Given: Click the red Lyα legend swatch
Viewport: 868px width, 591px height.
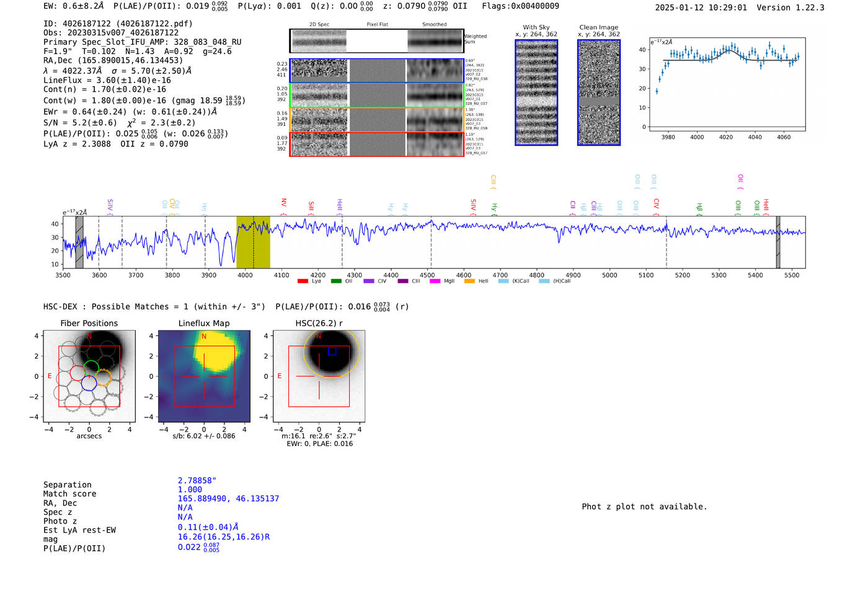Looking at the screenshot, I should click(303, 281).
